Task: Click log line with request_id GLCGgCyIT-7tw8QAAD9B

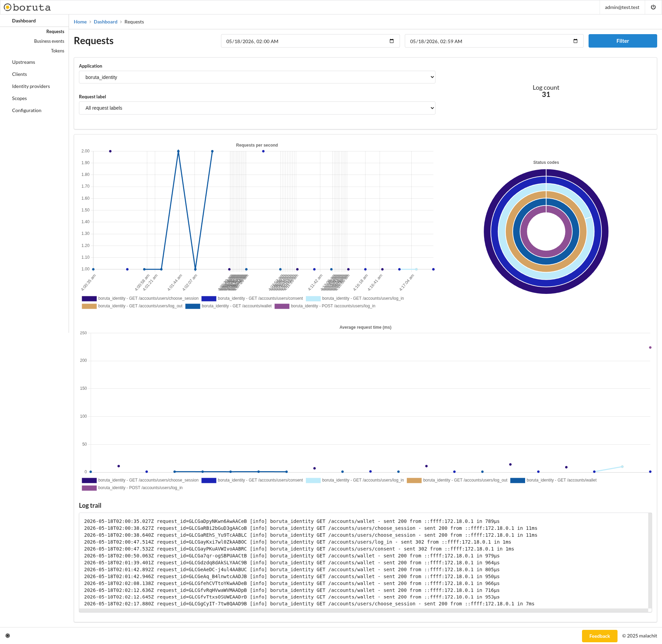Action: pos(309,604)
